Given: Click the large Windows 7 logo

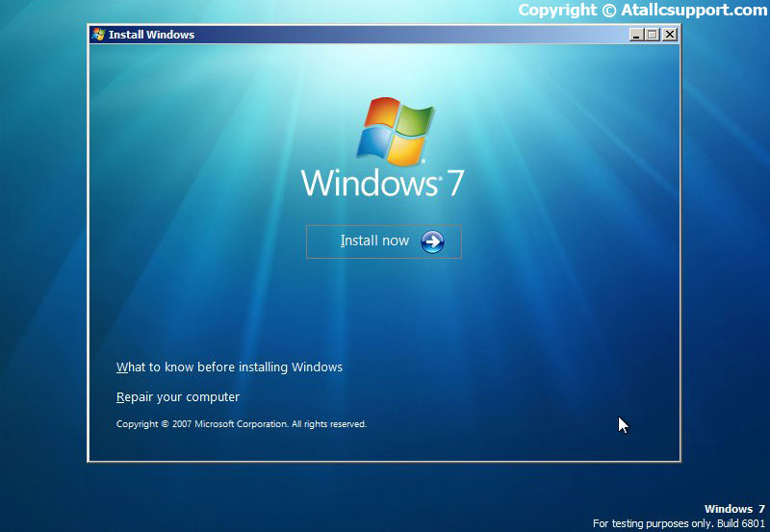Looking at the screenshot, I should pyautogui.click(x=382, y=147).
